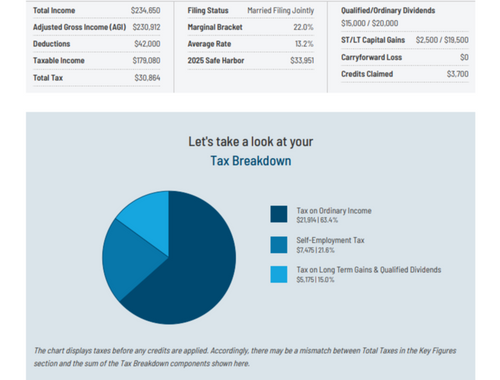The width and height of the screenshot is (500, 380).
Task: Click the Deductions label
Action: click(52, 44)
